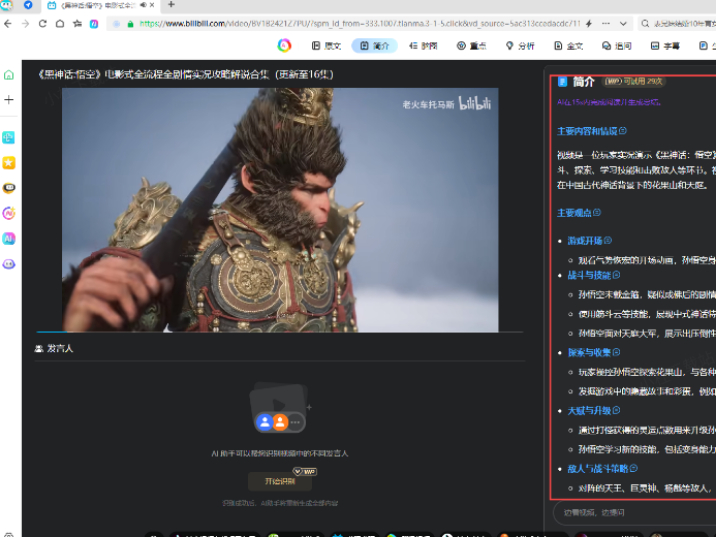The image size is (716, 537).
Task: Click the blue document icon beside 简介 heading
Action: point(563,82)
